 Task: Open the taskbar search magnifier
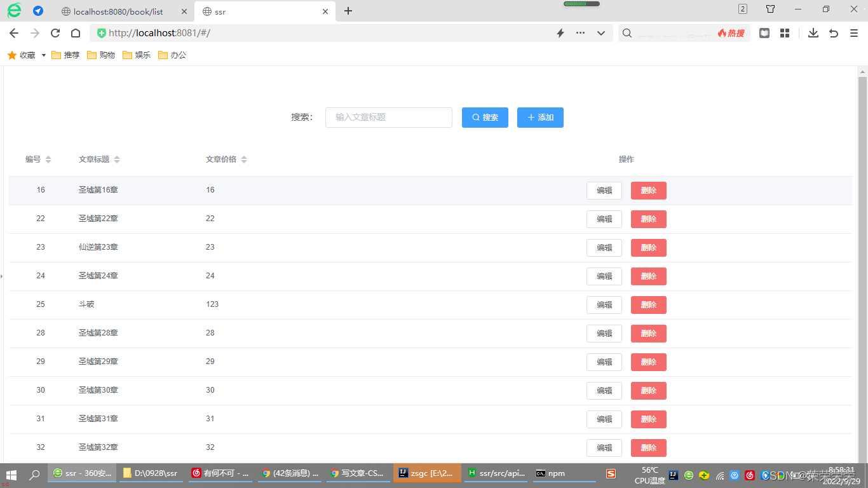click(x=35, y=475)
